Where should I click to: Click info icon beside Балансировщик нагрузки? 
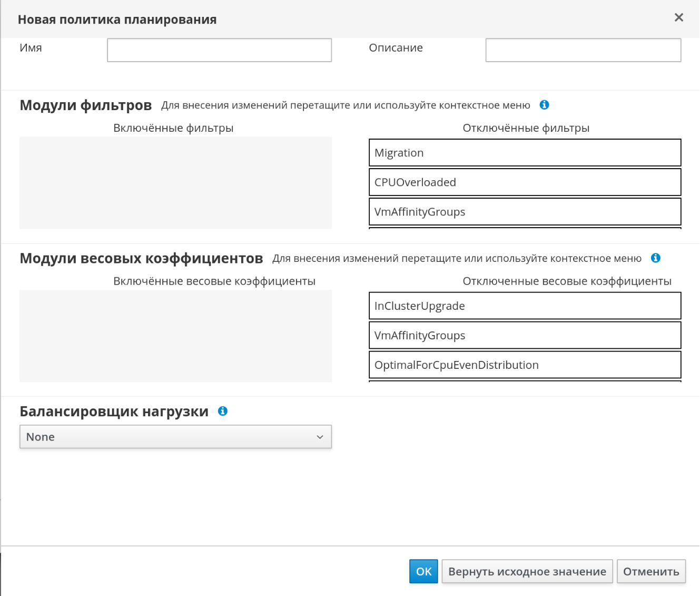click(223, 411)
